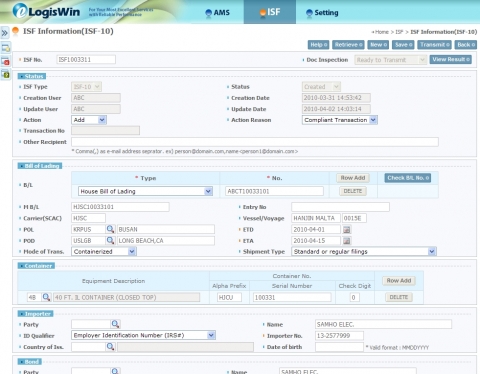
Task: Open the Doc Inspection dropdown
Action: (390, 60)
